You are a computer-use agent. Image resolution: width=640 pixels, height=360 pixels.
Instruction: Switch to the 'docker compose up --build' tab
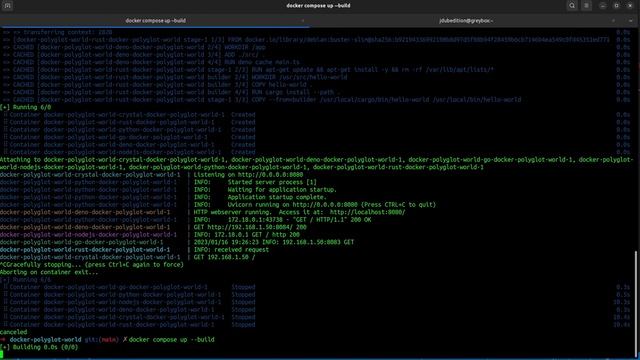pyautogui.click(x=155, y=20)
